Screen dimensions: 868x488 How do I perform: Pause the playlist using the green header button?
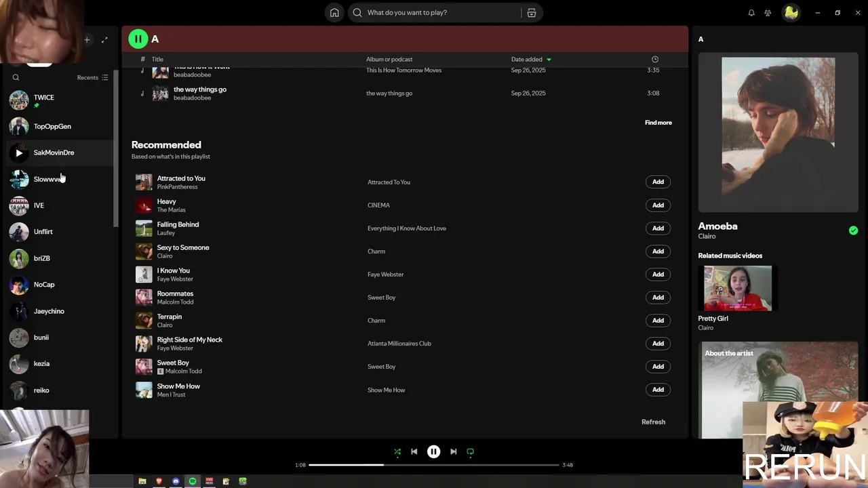(138, 39)
